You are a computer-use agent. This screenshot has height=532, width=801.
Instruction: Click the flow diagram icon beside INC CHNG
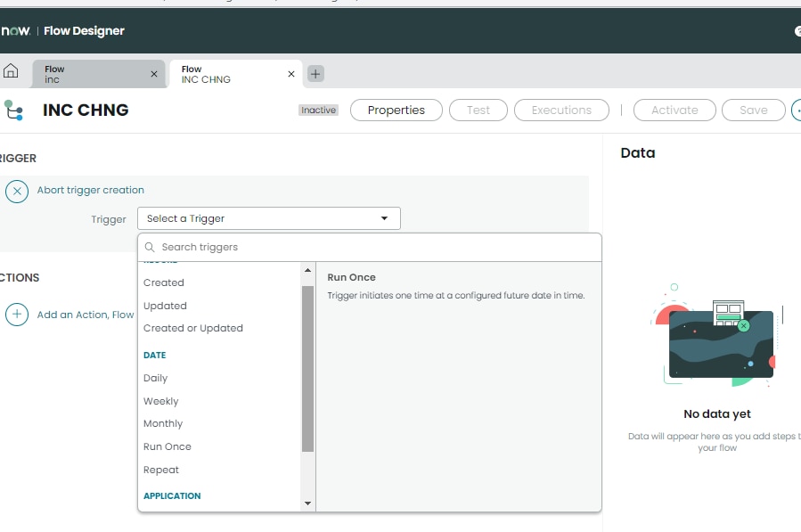(x=13, y=110)
